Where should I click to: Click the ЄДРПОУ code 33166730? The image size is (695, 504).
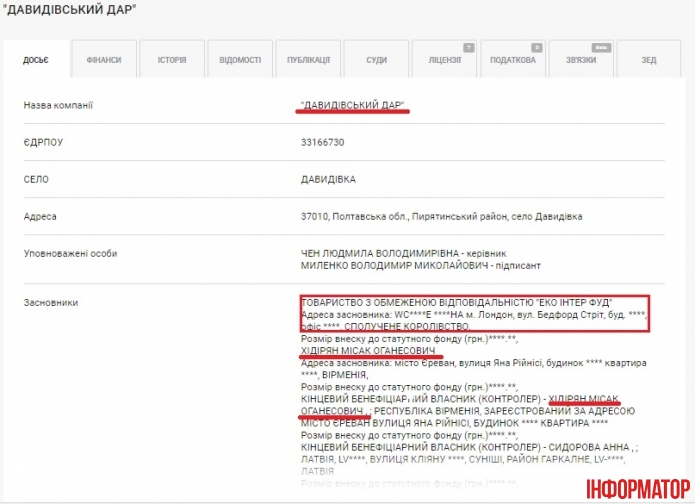[x=322, y=143]
